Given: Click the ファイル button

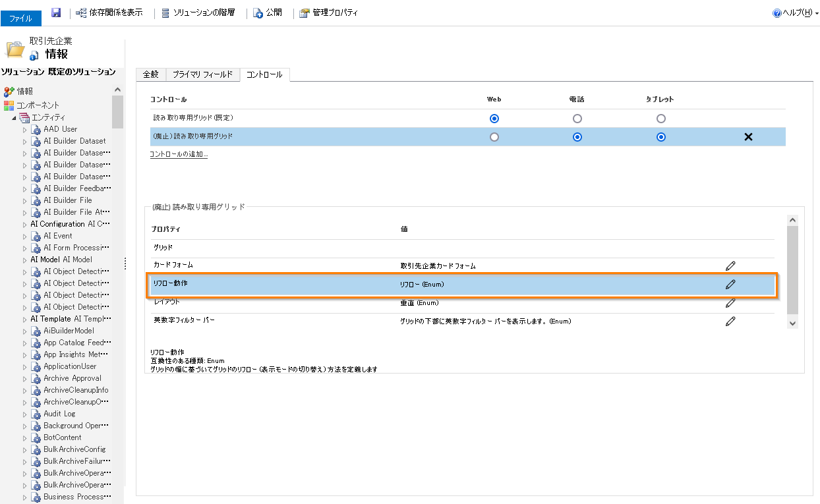Looking at the screenshot, I should pos(21,18).
